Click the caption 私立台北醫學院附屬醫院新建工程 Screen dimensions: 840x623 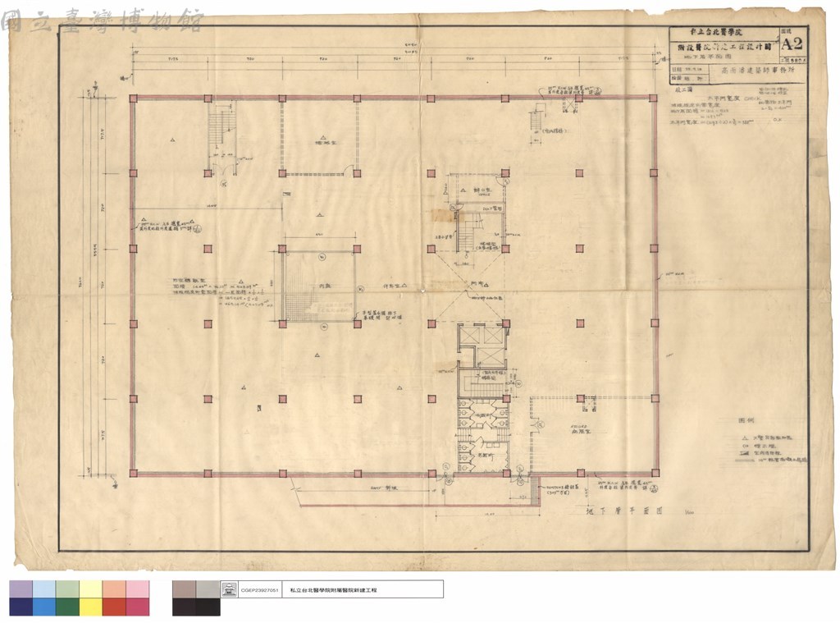[333, 590]
